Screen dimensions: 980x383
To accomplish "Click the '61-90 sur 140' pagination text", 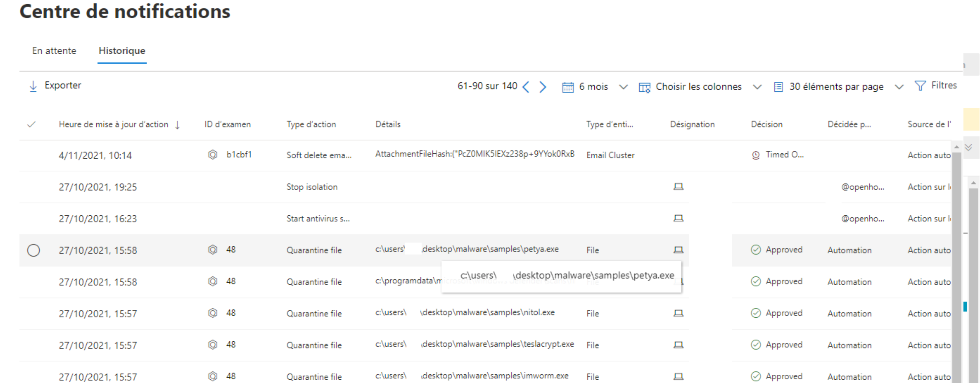I will click(x=487, y=86).
